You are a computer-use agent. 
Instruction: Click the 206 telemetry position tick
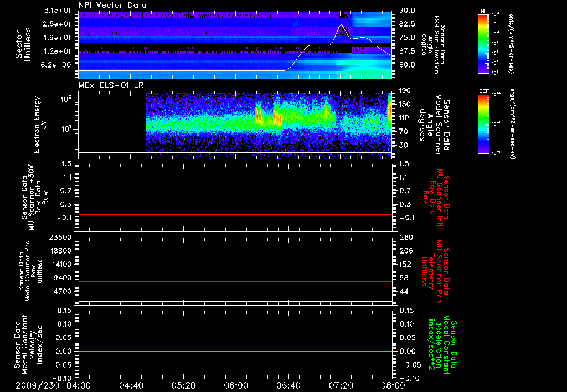click(406, 251)
